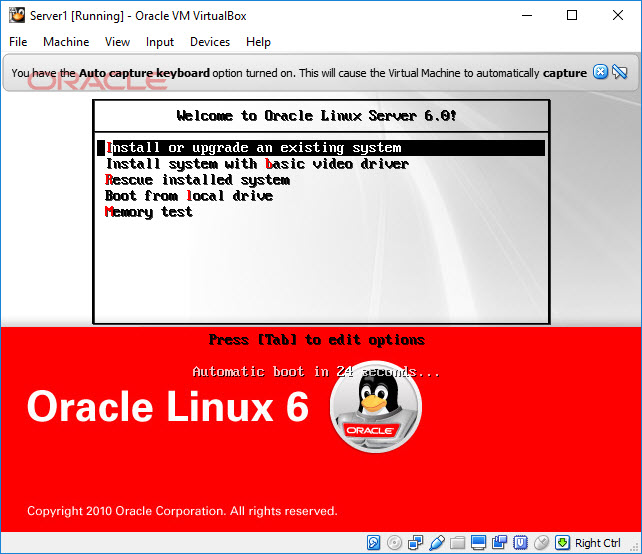This screenshot has height=554, width=642.
Task: Open the Input menu
Action: point(160,42)
